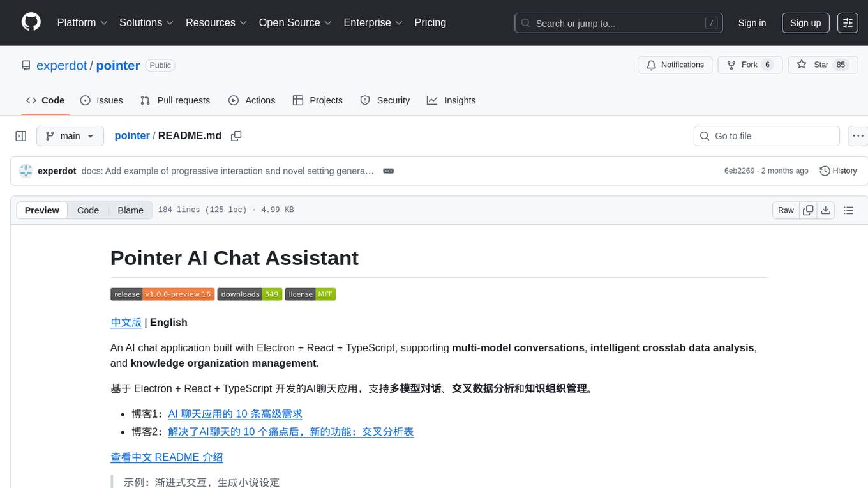View the fork count 6
Screen dimensions: 868x488
(x=767, y=65)
